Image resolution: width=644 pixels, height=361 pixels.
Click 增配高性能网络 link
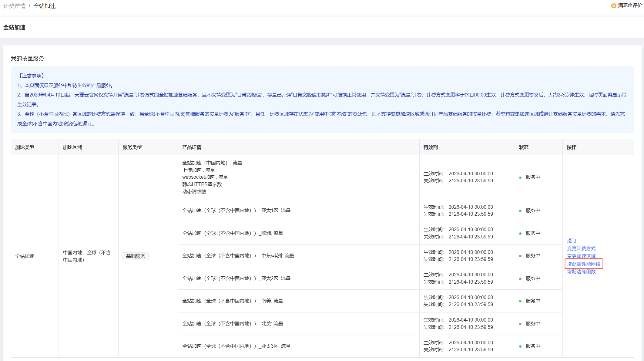tap(584, 264)
